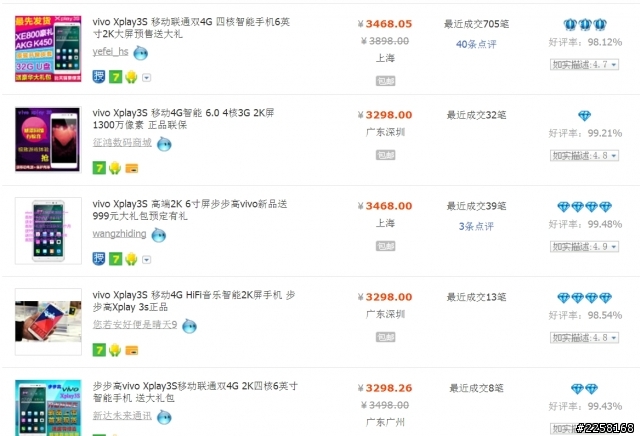Click Wangwang chat icon beside wangzhiding
Image resolution: width=640 pixels, height=436 pixels.
tap(158, 235)
